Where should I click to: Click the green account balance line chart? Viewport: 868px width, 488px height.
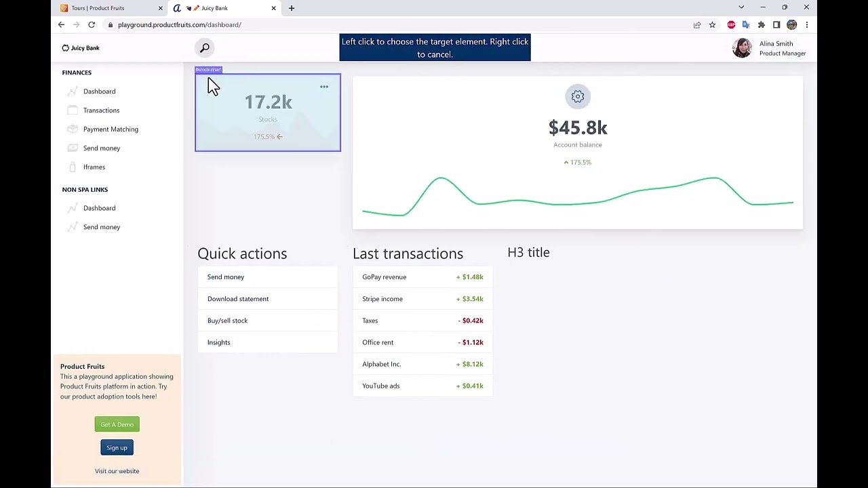coord(578,197)
